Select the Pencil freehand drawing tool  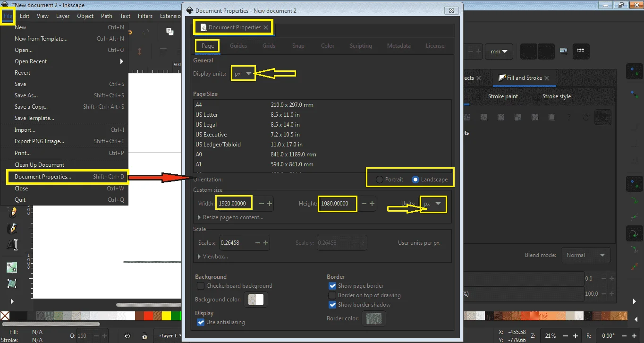[x=12, y=212]
